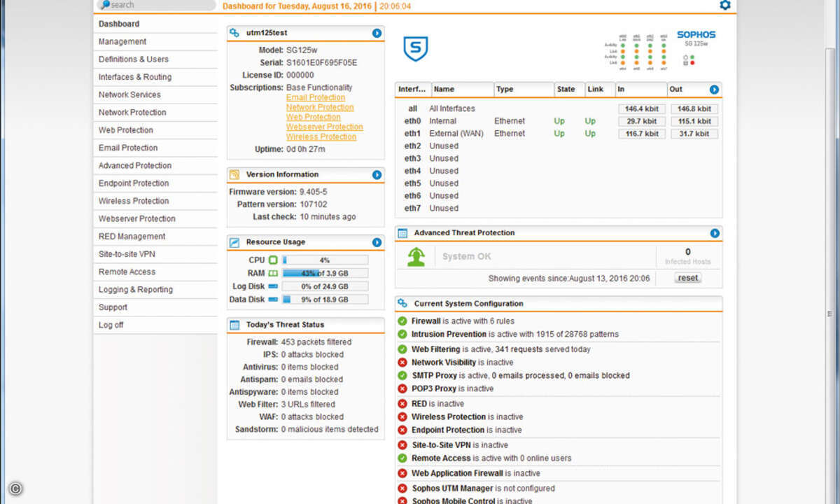
Task: Click red X icon beside Wireless Protection status
Action: [x=402, y=417]
